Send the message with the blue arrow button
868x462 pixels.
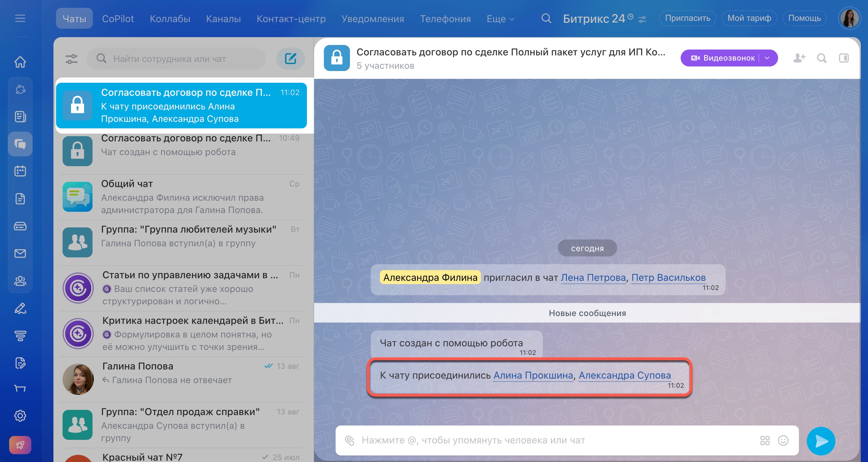click(821, 441)
